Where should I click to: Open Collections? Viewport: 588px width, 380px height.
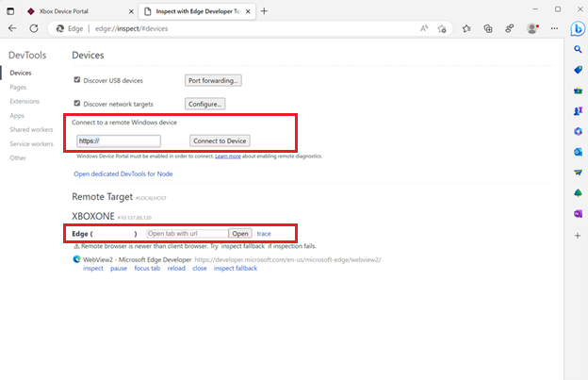[x=488, y=28]
